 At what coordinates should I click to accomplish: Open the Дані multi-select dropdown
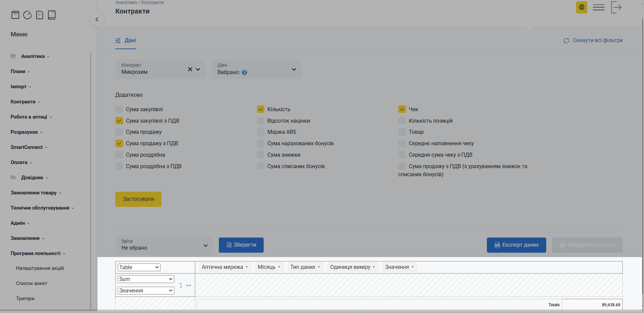[256, 69]
